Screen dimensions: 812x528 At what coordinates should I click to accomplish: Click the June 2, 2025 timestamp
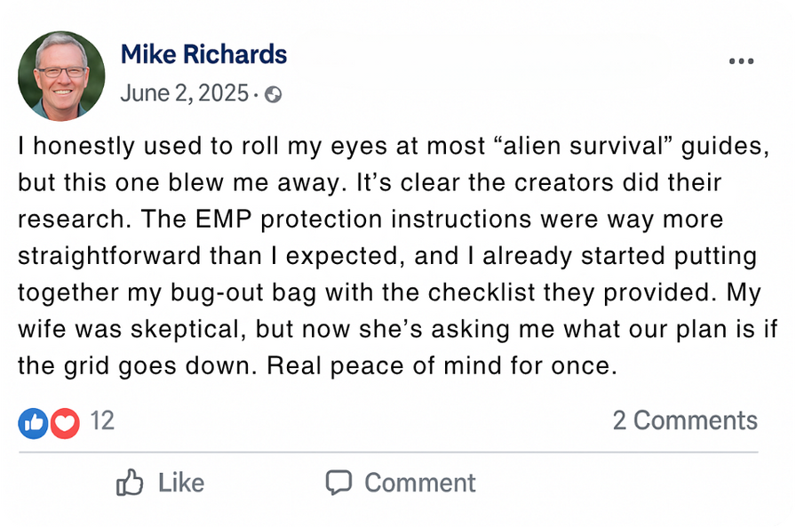(x=184, y=93)
